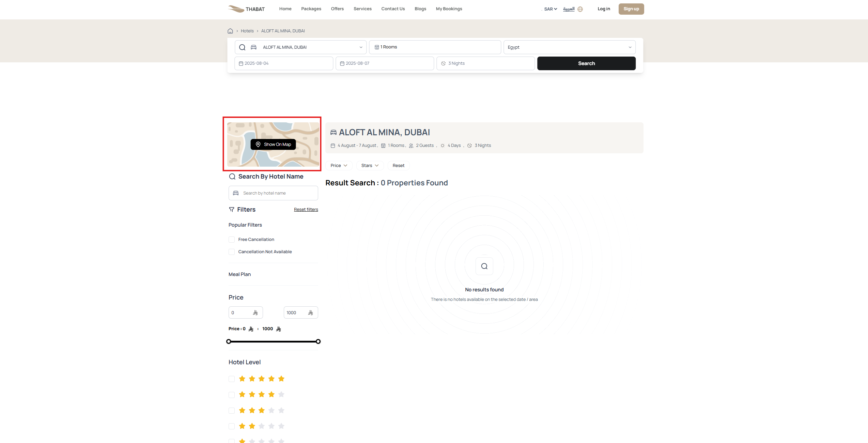Tick the five-star hotel level checkbox
The height and width of the screenshot is (443, 868).
232,379
